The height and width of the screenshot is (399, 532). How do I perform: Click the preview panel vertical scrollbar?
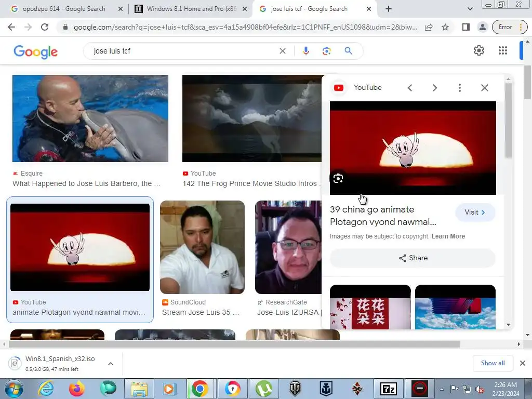pos(508,121)
